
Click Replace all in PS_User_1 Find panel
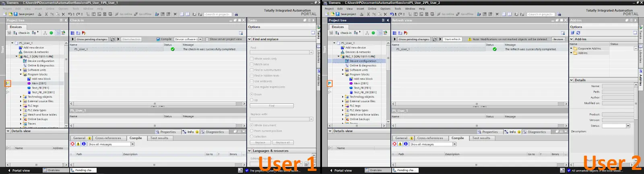283,142
